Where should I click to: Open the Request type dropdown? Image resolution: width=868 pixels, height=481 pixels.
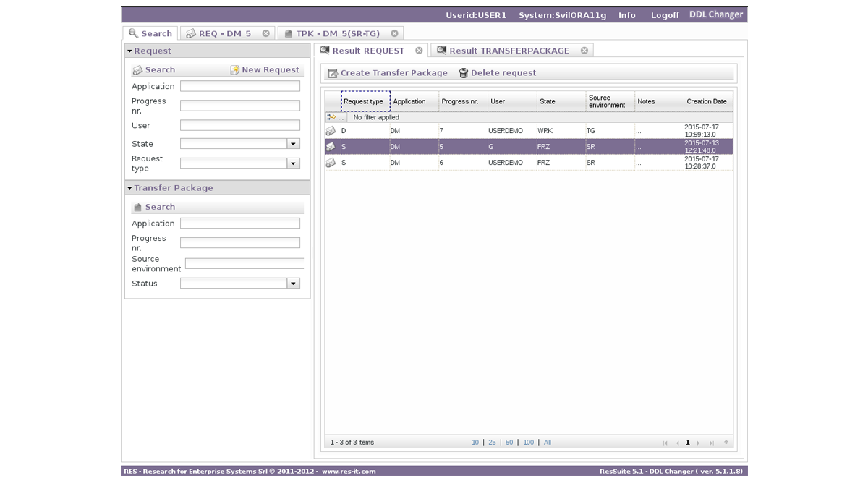click(294, 163)
